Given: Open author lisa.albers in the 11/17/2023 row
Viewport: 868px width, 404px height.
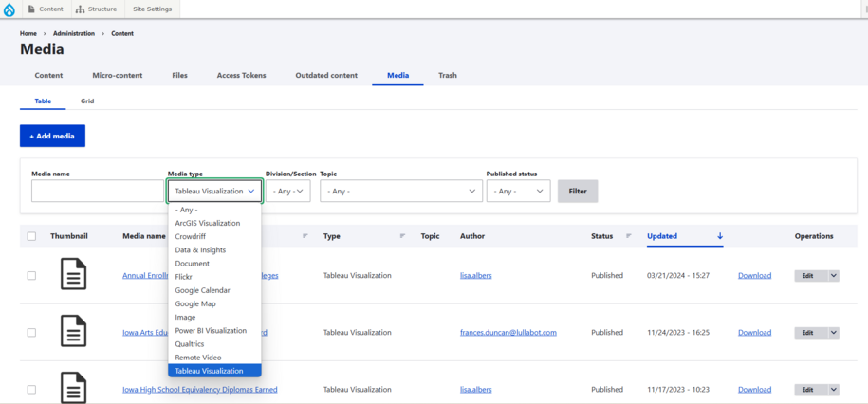Looking at the screenshot, I should pyautogui.click(x=475, y=390).
